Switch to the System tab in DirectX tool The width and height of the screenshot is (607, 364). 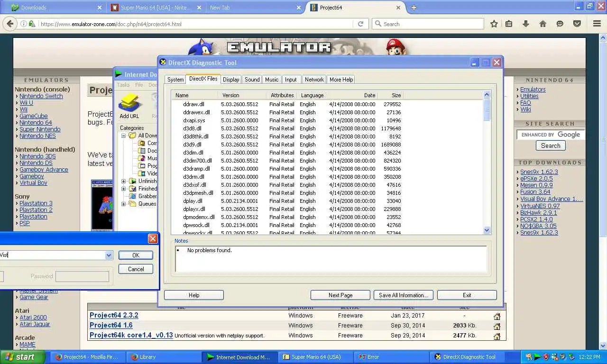(175, 80)
